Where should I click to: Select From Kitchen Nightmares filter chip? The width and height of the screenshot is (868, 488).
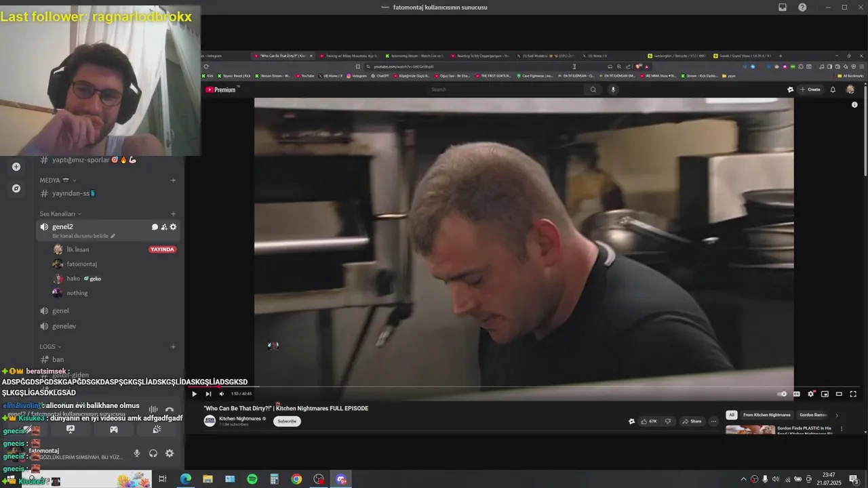(766, 415)
